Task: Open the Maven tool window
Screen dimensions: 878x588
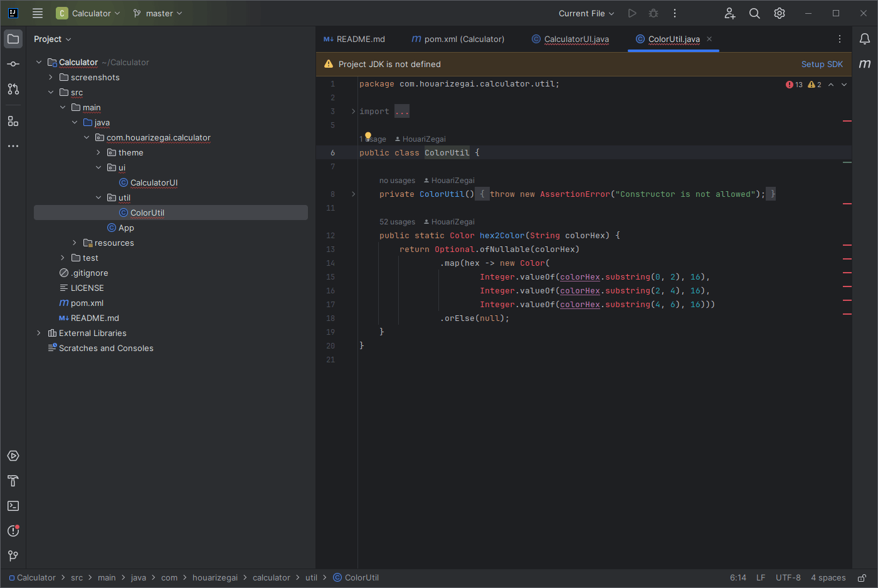Action: tap(865, 64)
